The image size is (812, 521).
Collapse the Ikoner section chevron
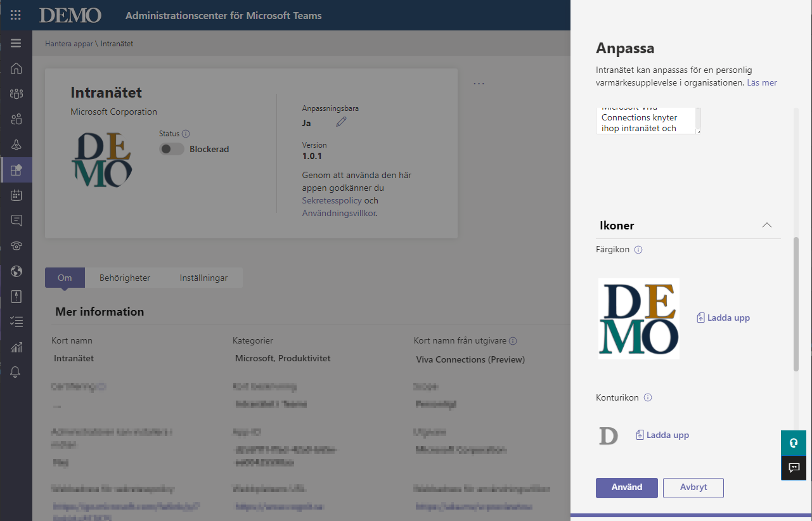[x=767, y=225]
